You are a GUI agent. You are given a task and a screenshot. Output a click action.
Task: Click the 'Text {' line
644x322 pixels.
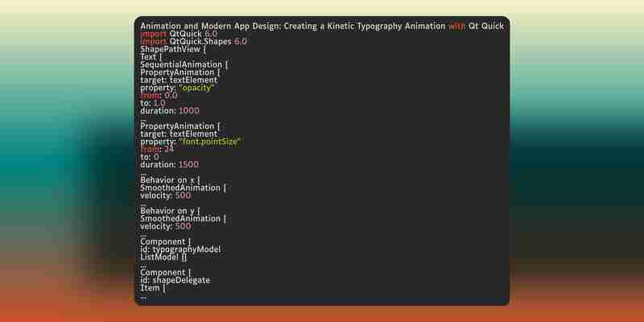pyautogui.click(x=151, y=57)
